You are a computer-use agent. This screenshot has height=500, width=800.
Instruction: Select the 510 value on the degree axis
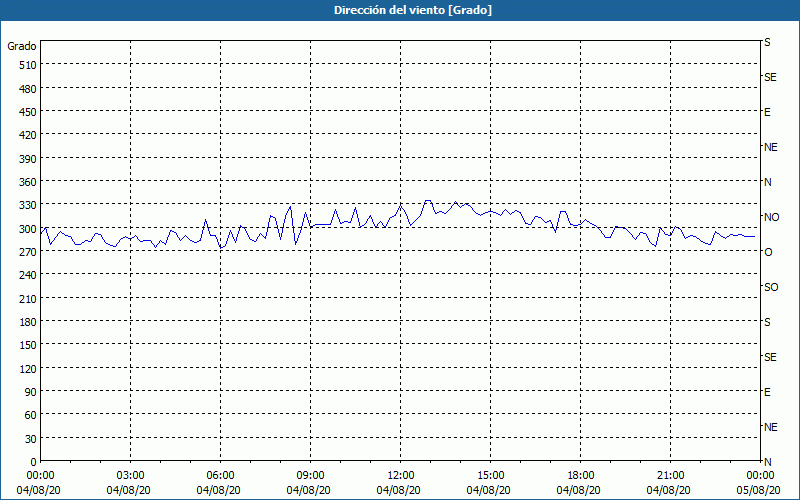(x=29, y=65)
